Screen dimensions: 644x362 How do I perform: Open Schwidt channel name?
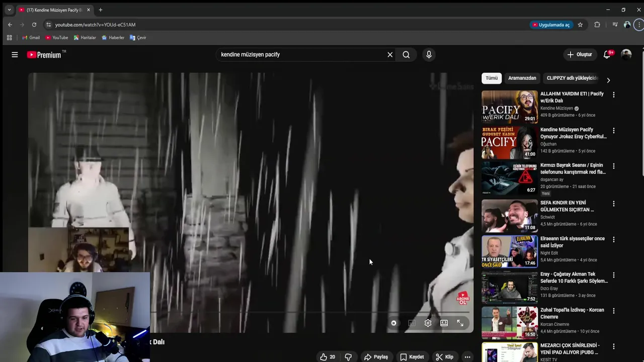tap(547, 217)
